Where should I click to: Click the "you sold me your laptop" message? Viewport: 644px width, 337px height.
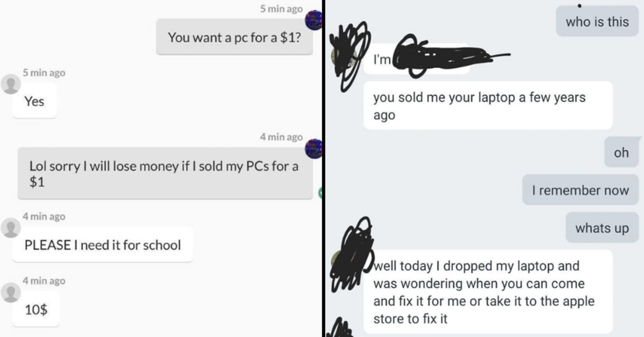click(488, 106)
